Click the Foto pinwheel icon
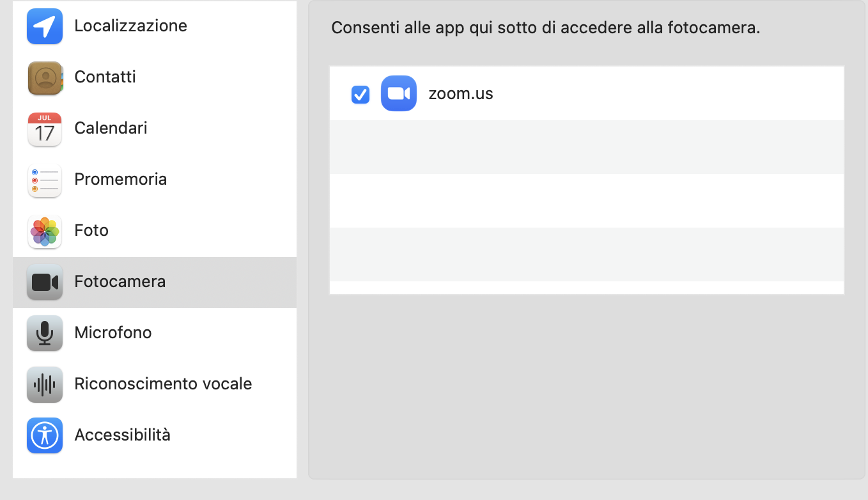 point(45,231)
